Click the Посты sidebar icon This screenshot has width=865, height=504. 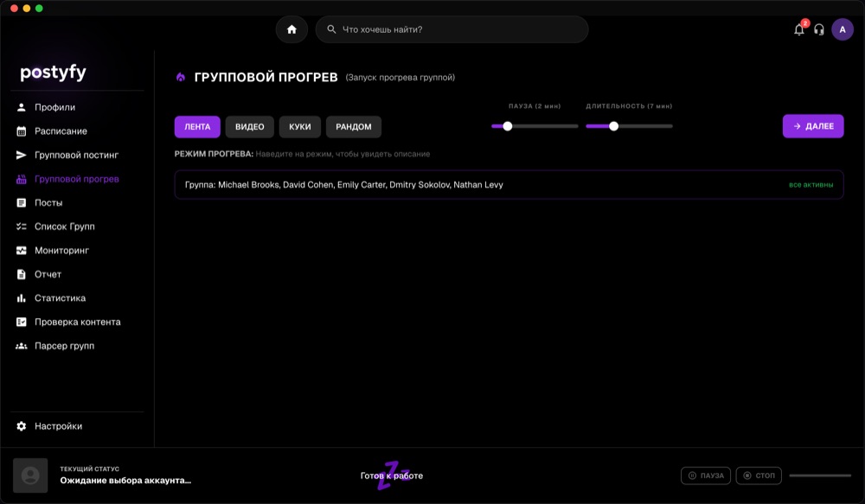point(22,203)
